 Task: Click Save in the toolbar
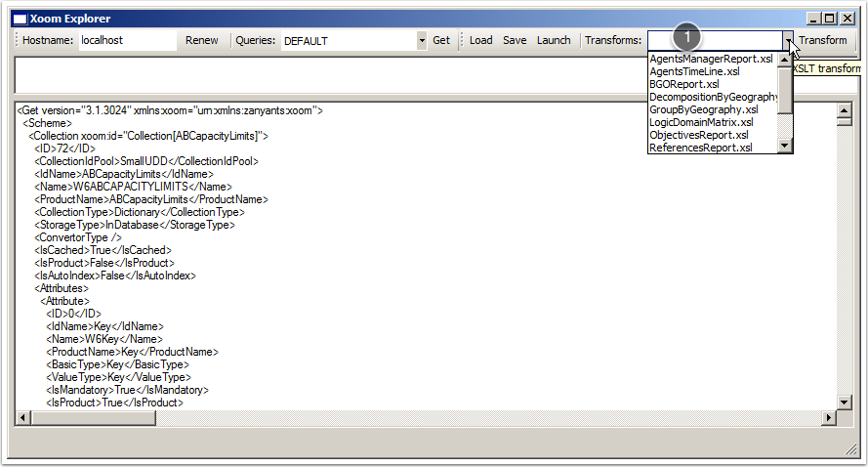(515, 40)
